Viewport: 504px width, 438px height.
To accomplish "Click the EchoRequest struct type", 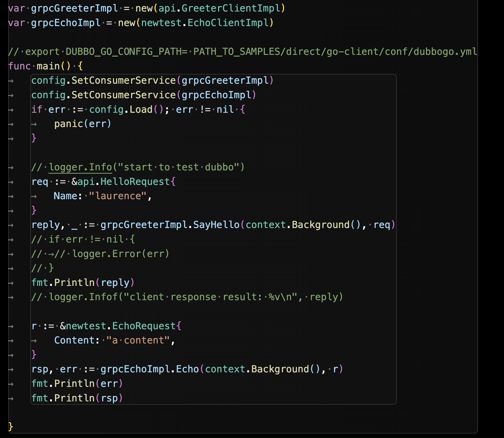I will coord(144,326).
